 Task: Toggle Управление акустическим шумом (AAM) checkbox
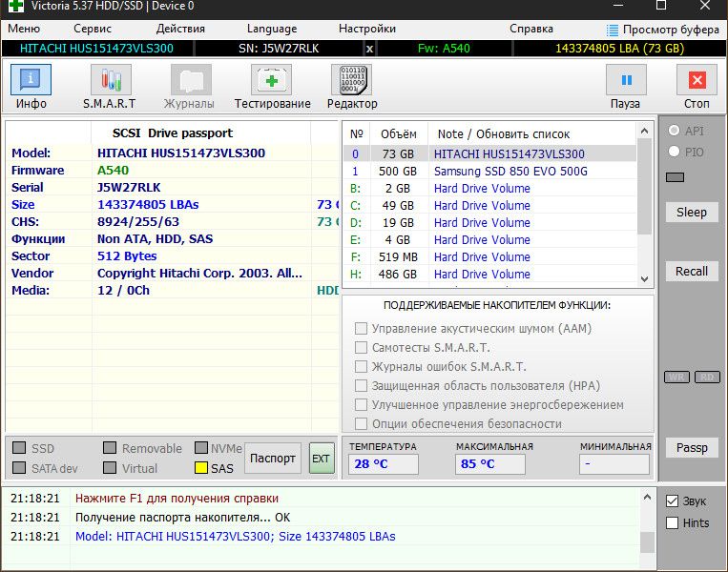(361, 329)
